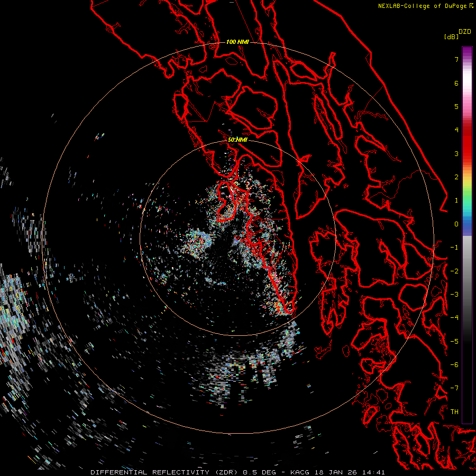This screenshot has width=476, height=476.
Task: Click the -3 dB value on color scale
Action: point(454,295)
